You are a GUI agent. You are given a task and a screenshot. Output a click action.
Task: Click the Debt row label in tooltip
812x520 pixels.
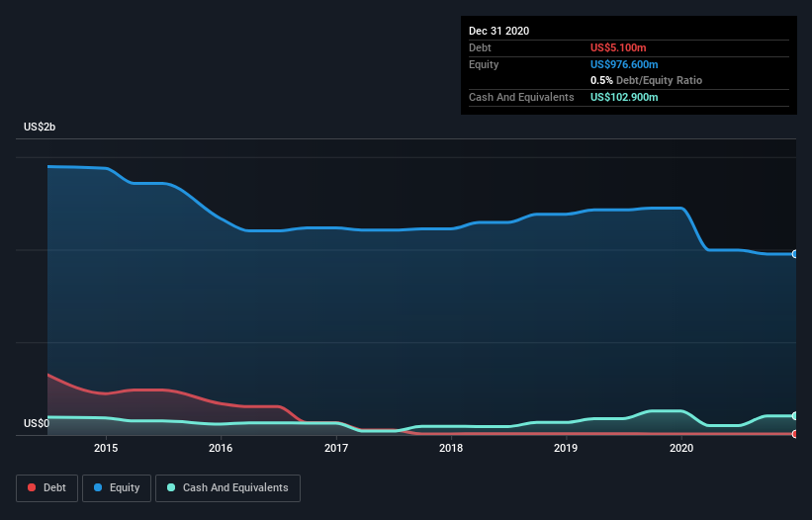click(480, 47)
